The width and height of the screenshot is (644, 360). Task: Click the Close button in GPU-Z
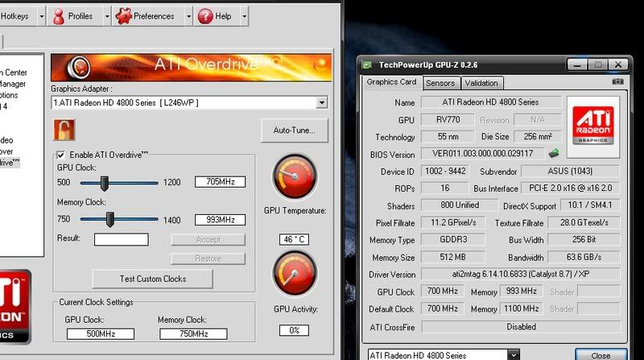click(601, 354)
